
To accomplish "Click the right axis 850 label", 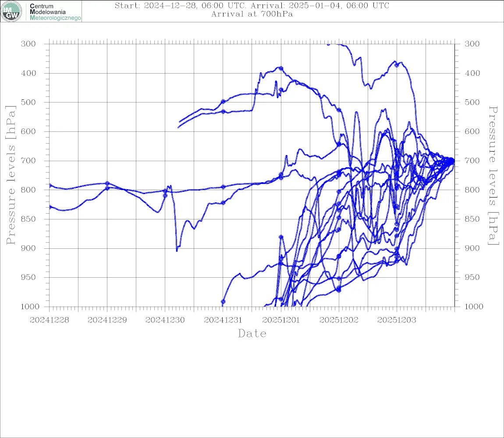I will click(x=472, y=219).
